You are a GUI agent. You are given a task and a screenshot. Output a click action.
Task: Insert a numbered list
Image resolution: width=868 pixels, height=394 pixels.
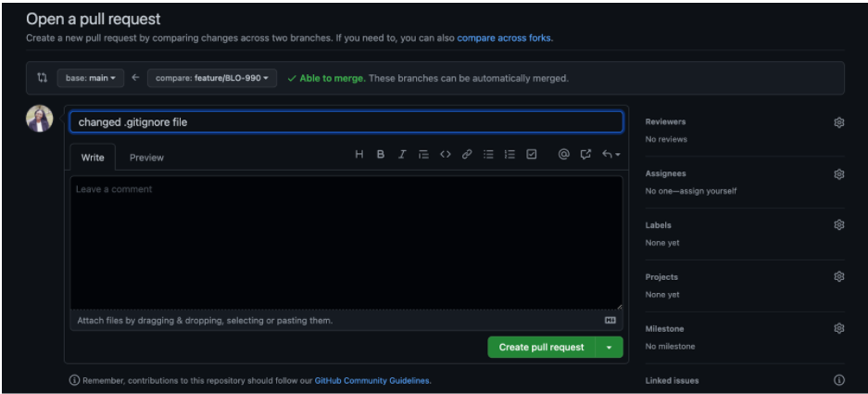[x=509, y=155]
